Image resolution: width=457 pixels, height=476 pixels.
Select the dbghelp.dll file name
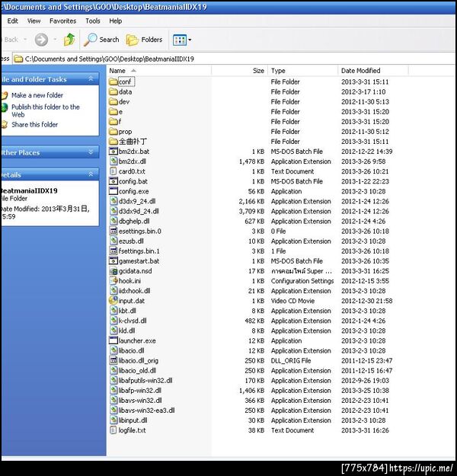click(134, 222)
